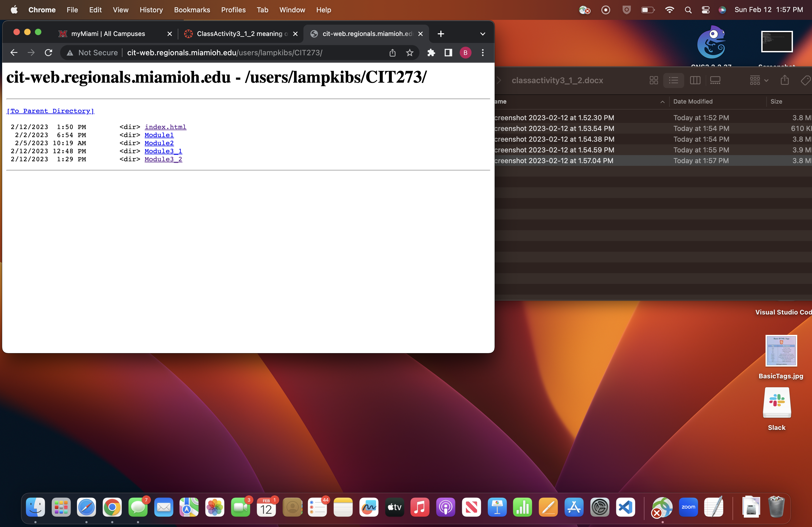Open the Slack installer on the desktop
The height and width of the screenshot is (527, 812).
click(x=777, y=402)
